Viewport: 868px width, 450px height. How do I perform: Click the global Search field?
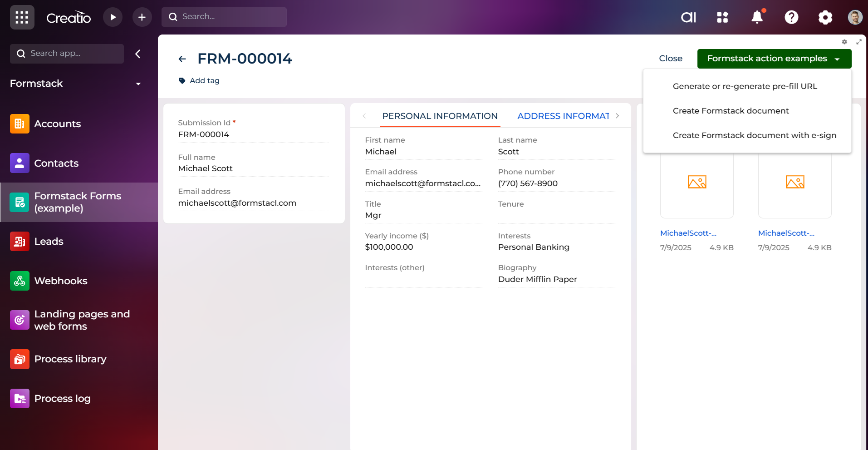pyautogui.click(x=224, y=17)
